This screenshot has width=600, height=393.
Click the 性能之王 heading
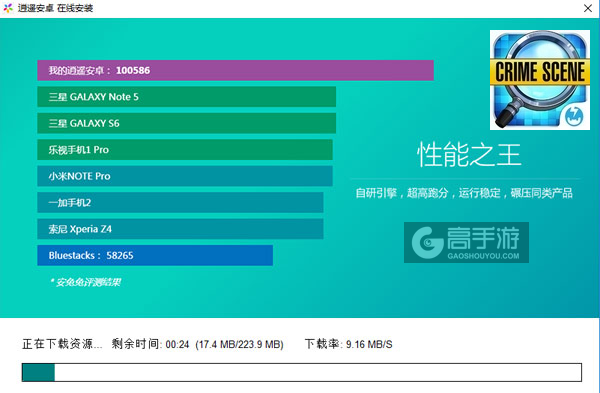[469, 155]
